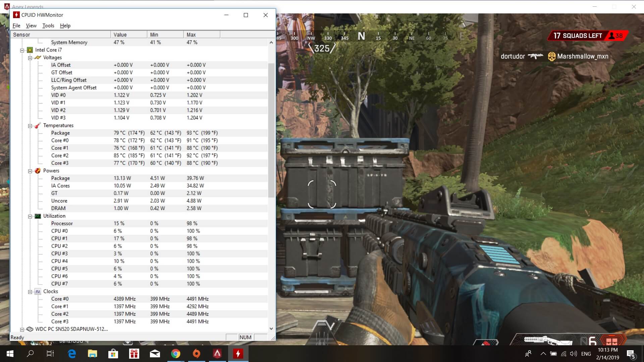Viewport: 644px width, 362px height.
Task: Click the red gift box taskbar icon
Action: point(134,354)
